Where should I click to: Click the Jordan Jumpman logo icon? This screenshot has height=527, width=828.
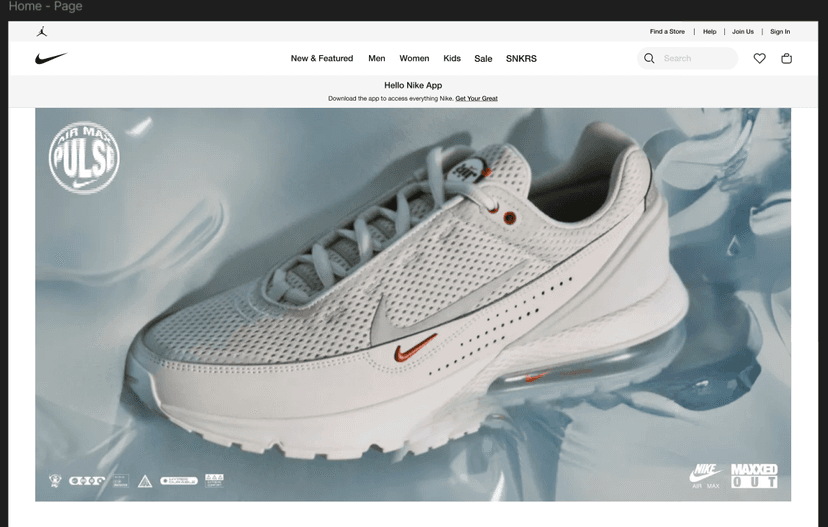pos(42,32)
